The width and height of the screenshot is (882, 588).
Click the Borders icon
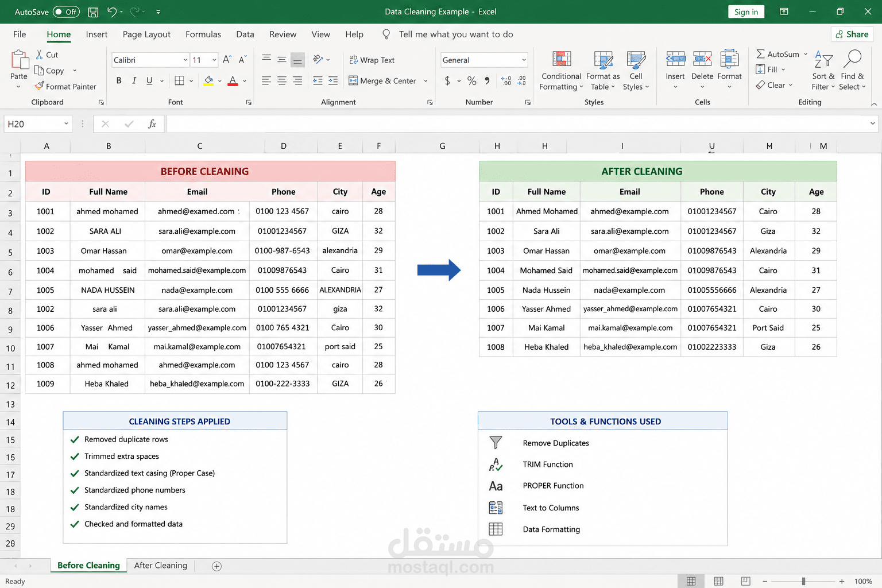[x=179, y=81]
